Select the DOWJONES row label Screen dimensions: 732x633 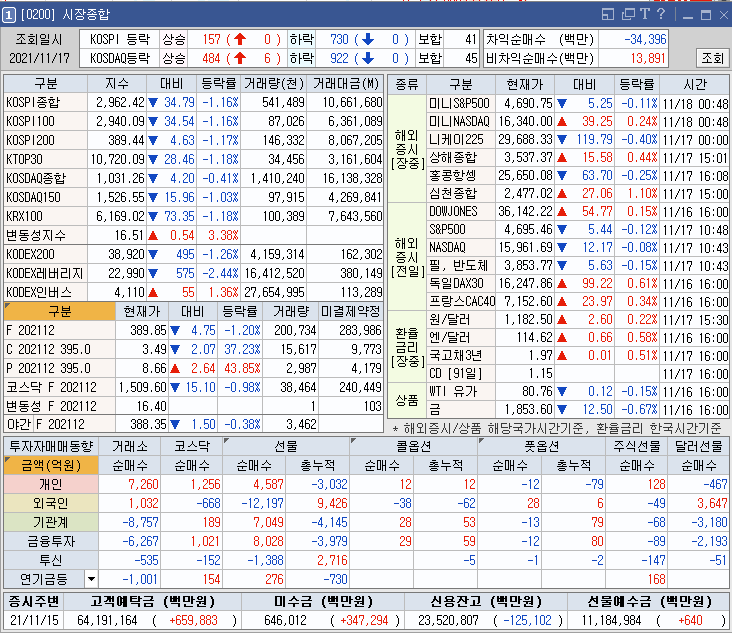(x=460, y=211)
